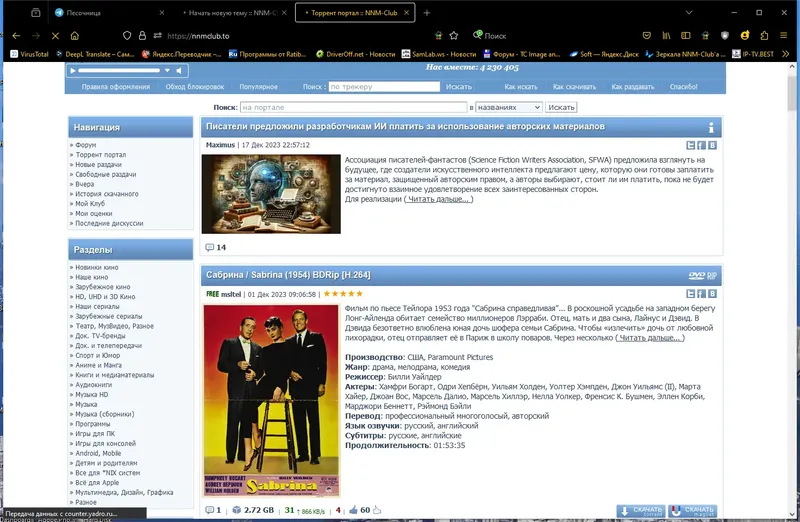Click the browser address bar URL
The width and height of the screenshot is (800, 522).
tap(198, 36)
